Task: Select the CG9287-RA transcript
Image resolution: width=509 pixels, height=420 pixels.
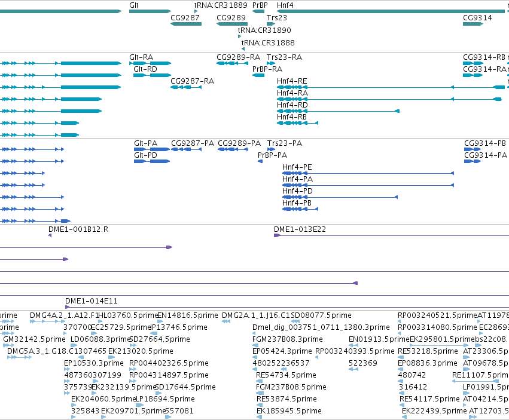Action: (186, 87)
